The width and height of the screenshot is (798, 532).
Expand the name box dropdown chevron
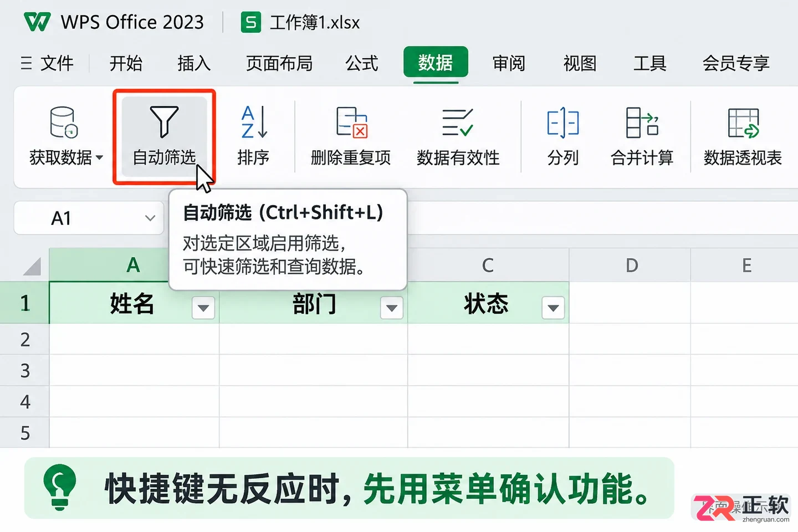[x=150, y=218]
